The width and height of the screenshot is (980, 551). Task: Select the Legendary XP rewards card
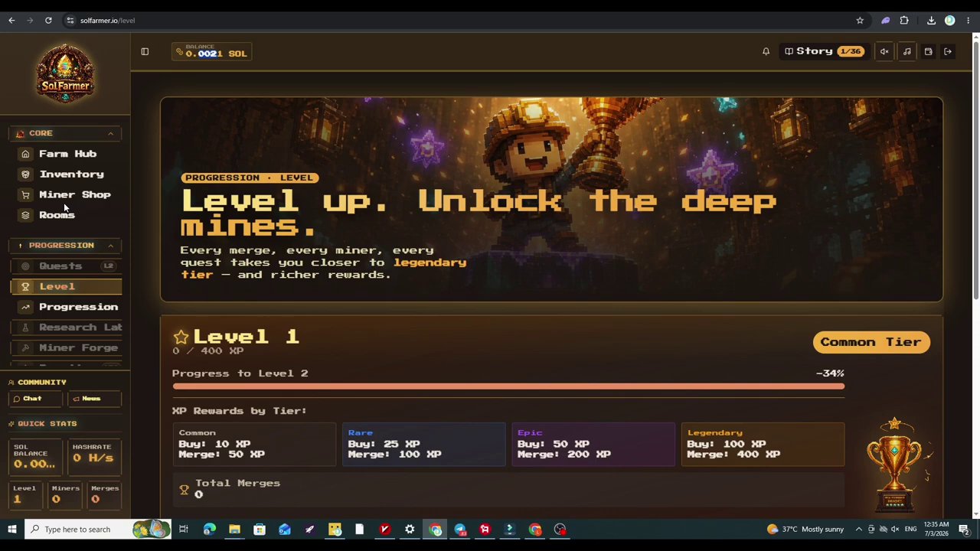pos(763,444)
